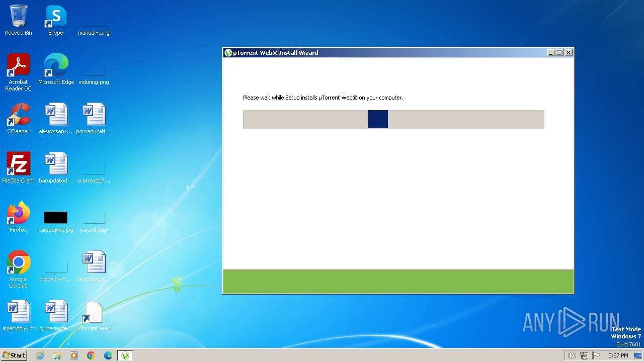Close the Install Wizard window
Viewport: 644px width, 362px height.
pos(569,53)
